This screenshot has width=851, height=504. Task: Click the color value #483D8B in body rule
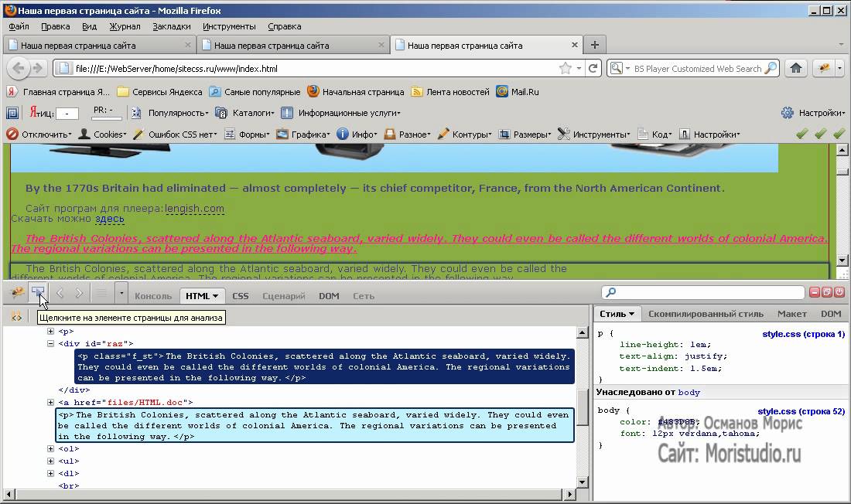[x=677, y=421]
